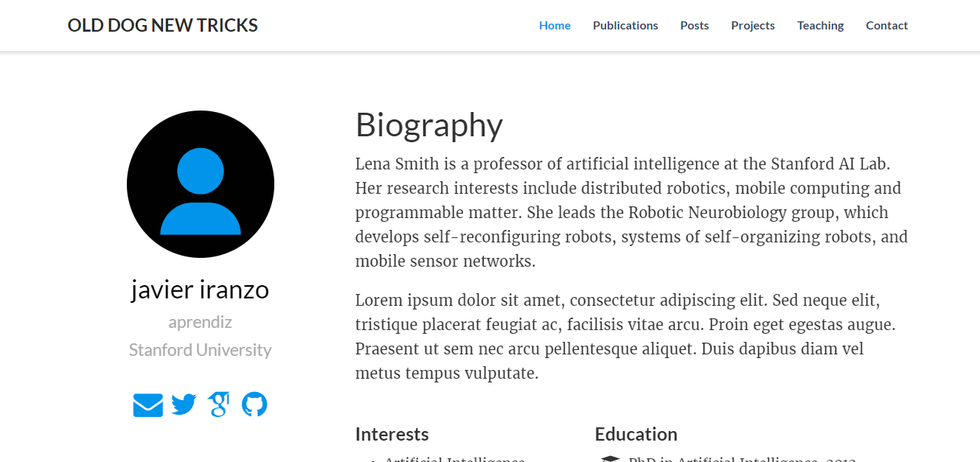Image resolution: width=980 pixels, height=462 pixels.
Task: Click the Biography heading
Action: [429, 125]
